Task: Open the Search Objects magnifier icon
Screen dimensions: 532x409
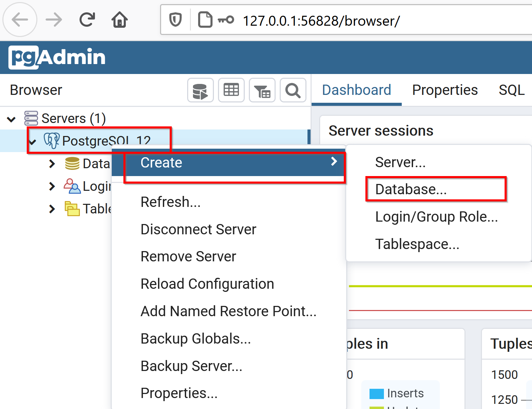Action: pyautogui.click(x=293, y=90)
